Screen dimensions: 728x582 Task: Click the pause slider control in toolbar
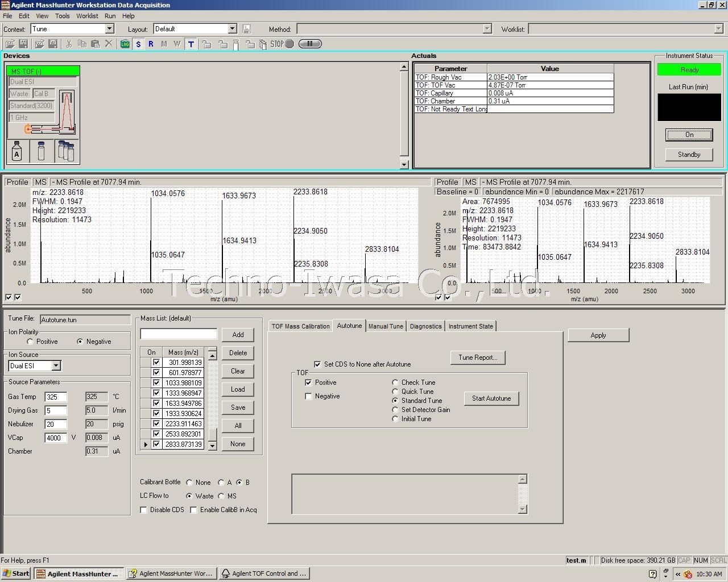[310, 44]
